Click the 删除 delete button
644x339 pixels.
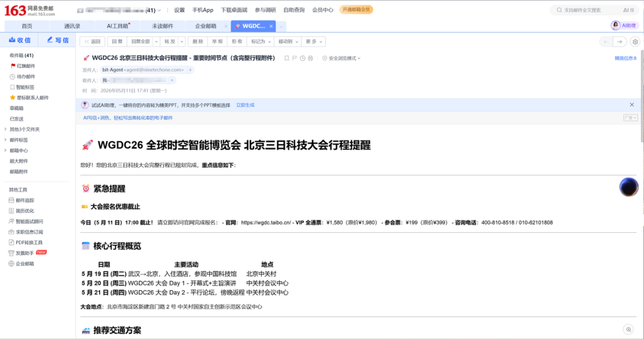pyautogui.click(x=197, y=42)
